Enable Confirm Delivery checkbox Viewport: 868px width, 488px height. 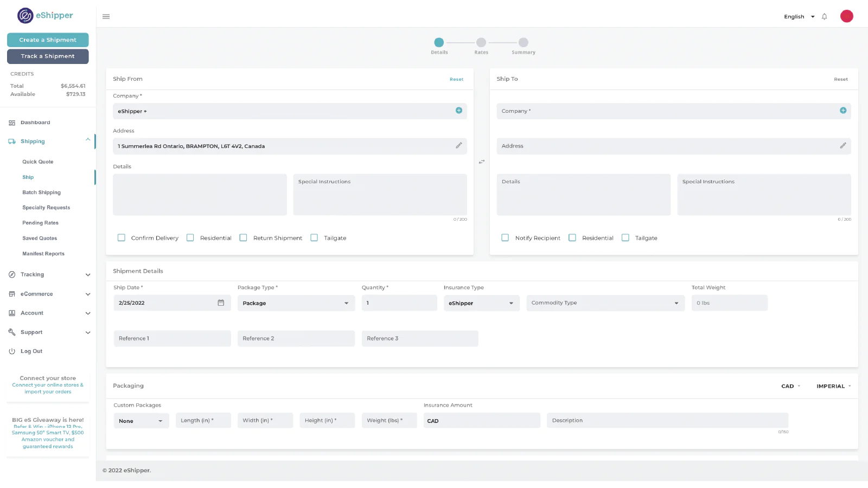122,237
